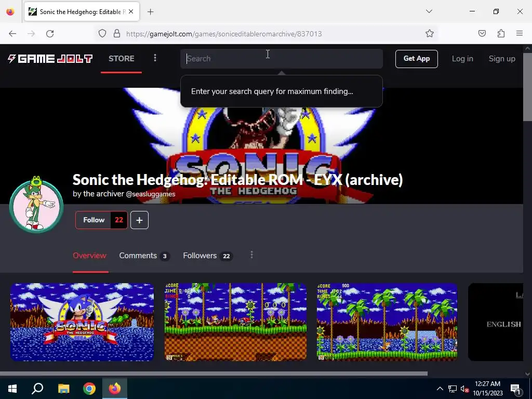Image resolution: width=532 pixels, height=399 pixels.
Task: Click the gamejolt.com address in URL bar
Action: [x=224, y=34]
